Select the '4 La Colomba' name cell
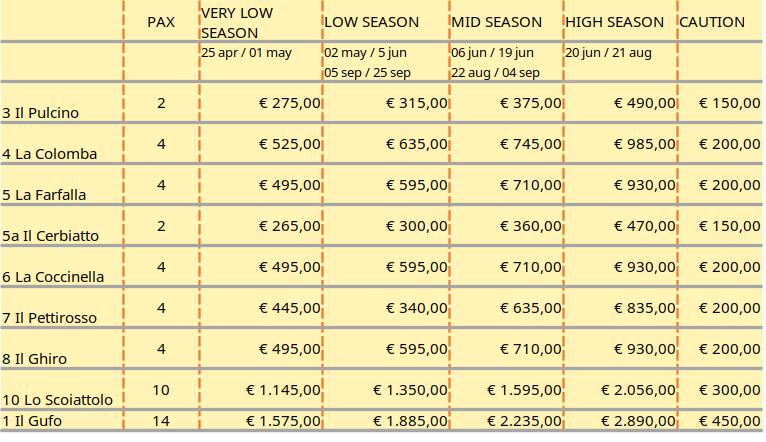The image size is (766, 442). coord(50,154)
